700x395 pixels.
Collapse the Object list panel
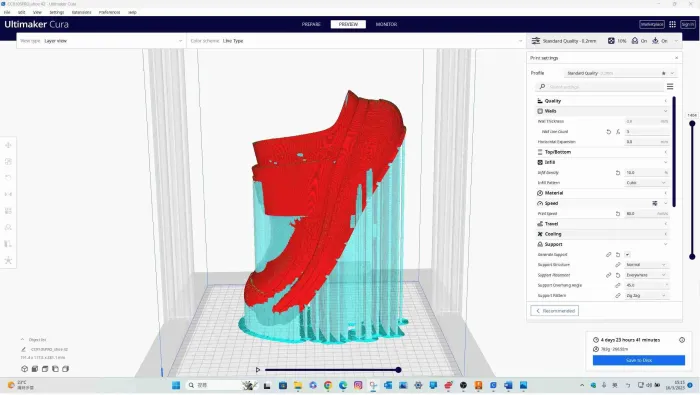[22, 340]
